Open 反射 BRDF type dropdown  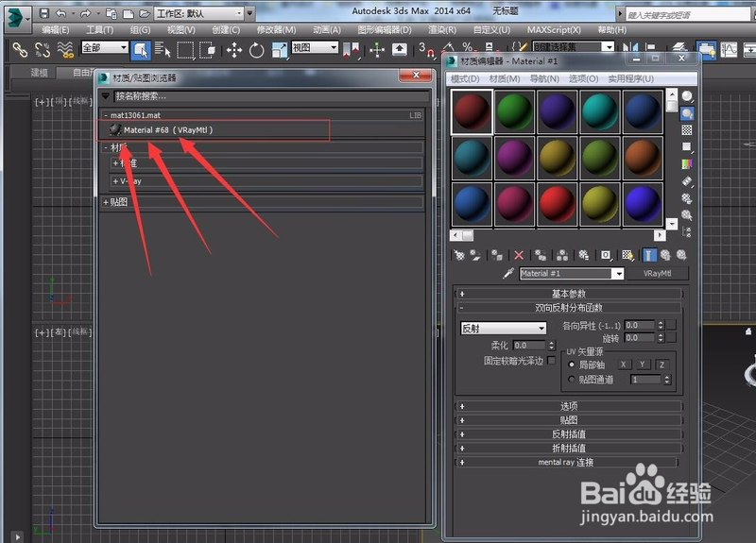504,328
